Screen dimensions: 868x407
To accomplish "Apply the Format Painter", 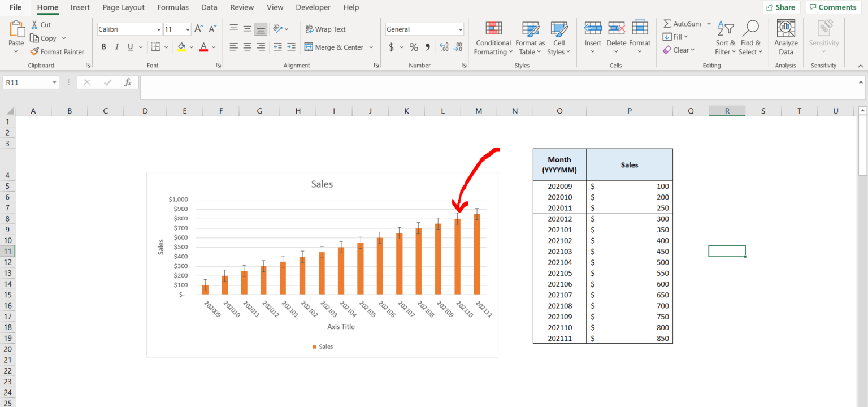I will (x=57, y=51).
